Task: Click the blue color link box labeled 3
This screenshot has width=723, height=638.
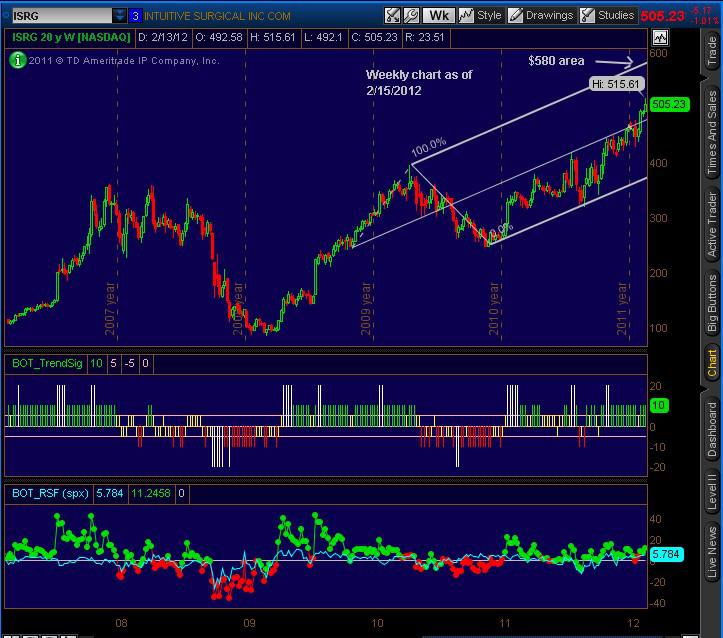Action: click(135, 16)
